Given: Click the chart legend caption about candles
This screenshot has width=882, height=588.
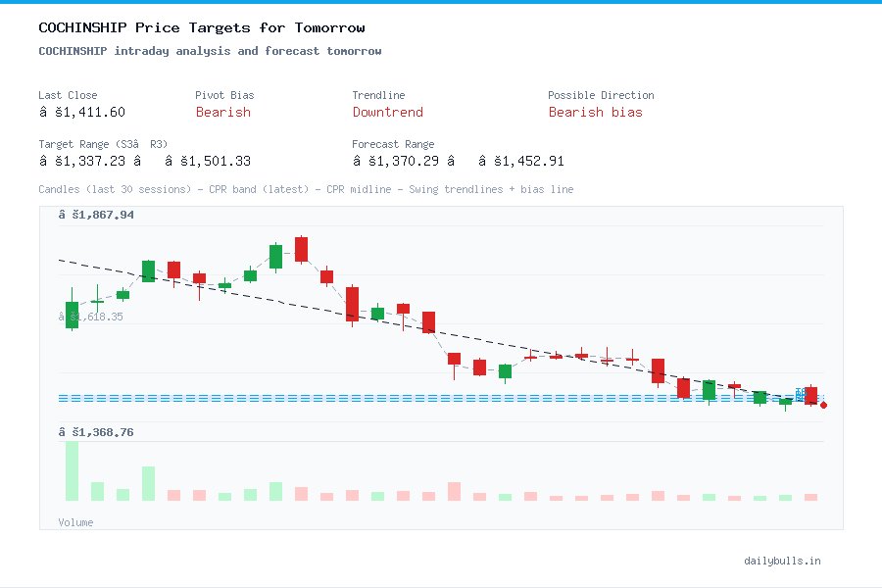Looking at the screenshot, I should tap(306, 189).
